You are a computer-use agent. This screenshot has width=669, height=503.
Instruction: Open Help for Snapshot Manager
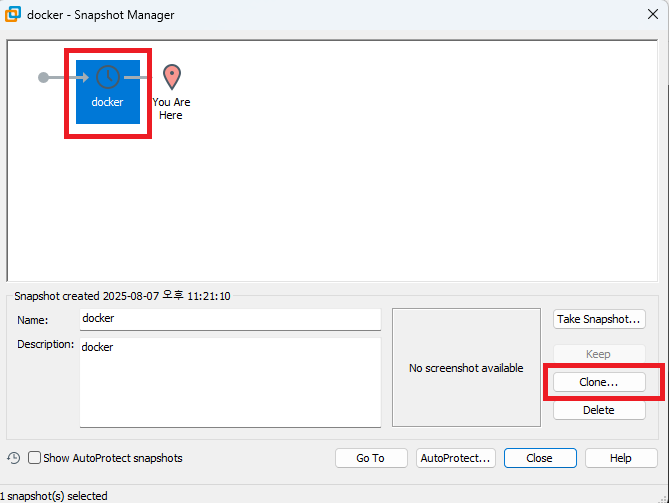pos(621,458)
